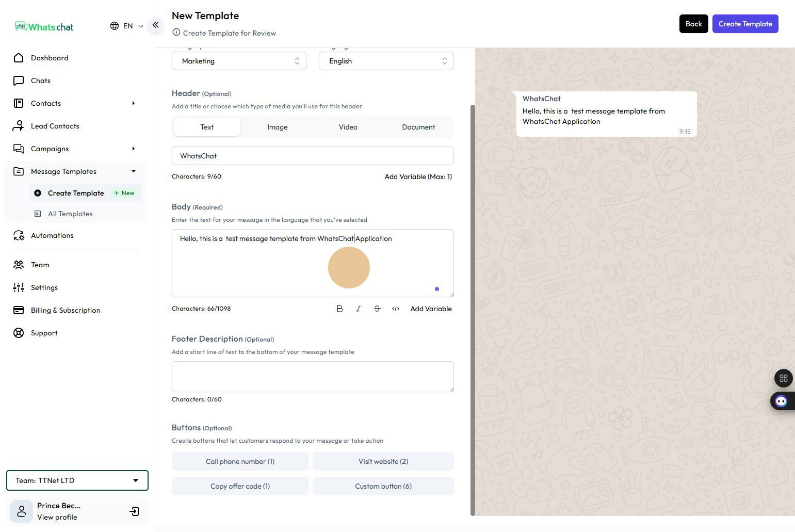This screenshot has width=795, height=532.
Task: Open Dashboard from the sidebar
Action: [50, 58]
